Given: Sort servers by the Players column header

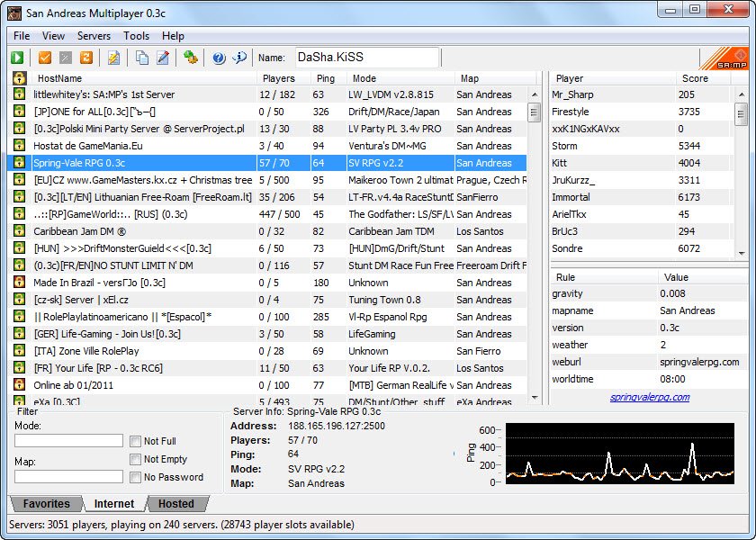Looking at the screenshot, I should (x=283, y=78).
